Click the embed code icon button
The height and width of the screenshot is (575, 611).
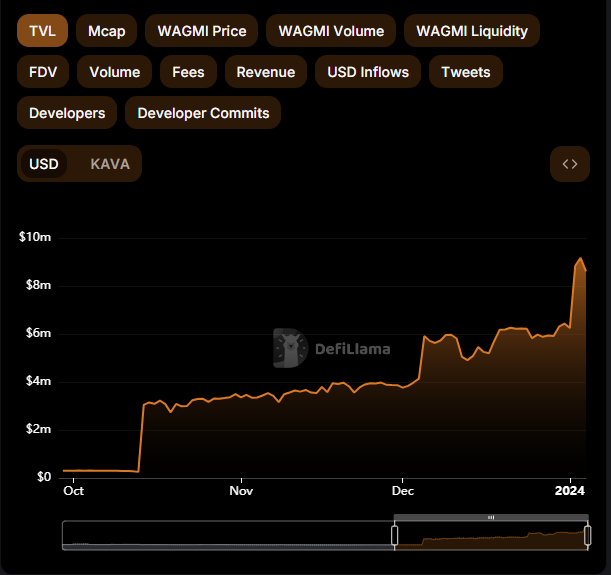[570, 164]
